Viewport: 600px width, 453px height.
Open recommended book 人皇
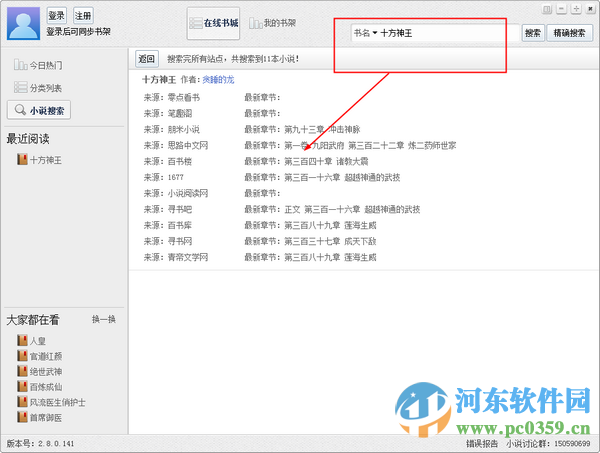31,341
